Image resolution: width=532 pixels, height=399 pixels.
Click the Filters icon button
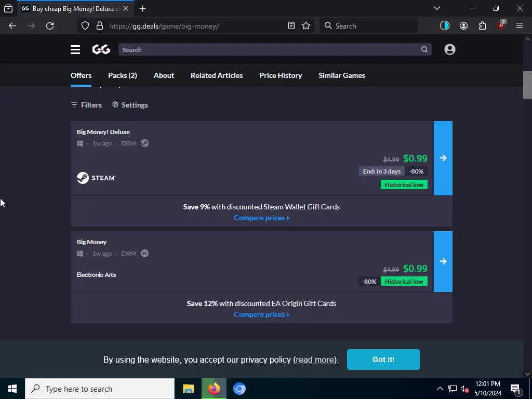(x=86, y=105)
